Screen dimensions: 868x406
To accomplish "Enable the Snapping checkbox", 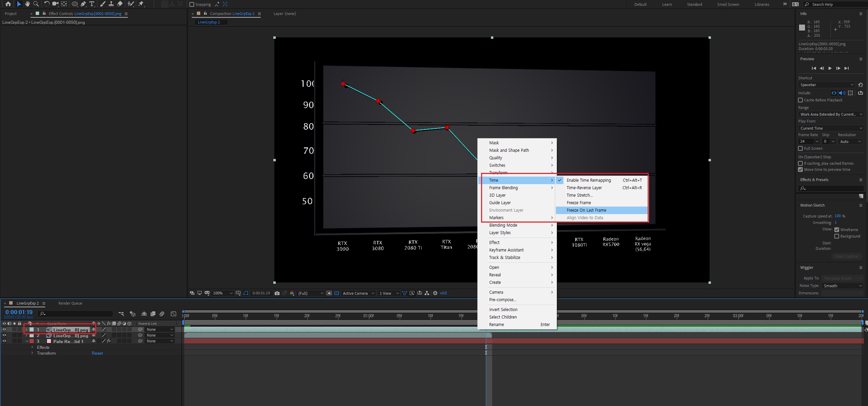I will (192, 4).
